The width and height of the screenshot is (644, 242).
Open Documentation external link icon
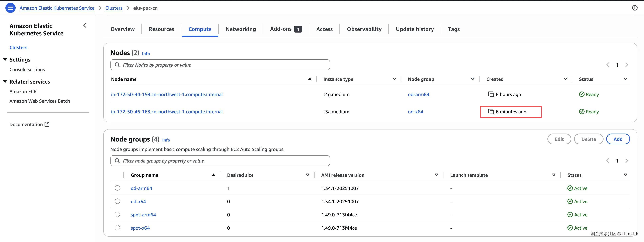tap(47, 124)
